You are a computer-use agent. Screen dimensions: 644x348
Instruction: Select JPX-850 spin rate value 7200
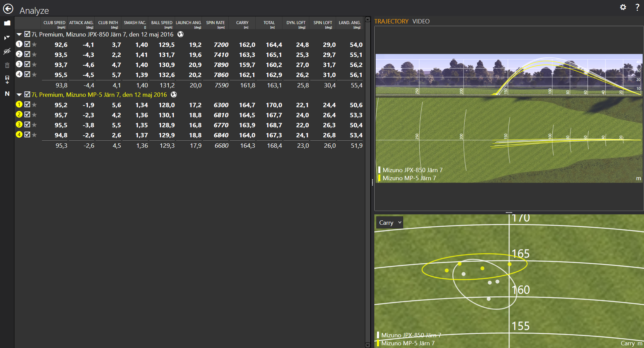coord(221,45)
